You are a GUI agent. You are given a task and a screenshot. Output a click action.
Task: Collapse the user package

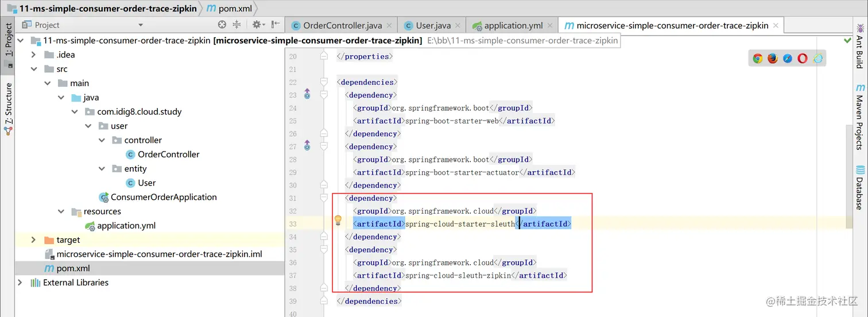88,126
